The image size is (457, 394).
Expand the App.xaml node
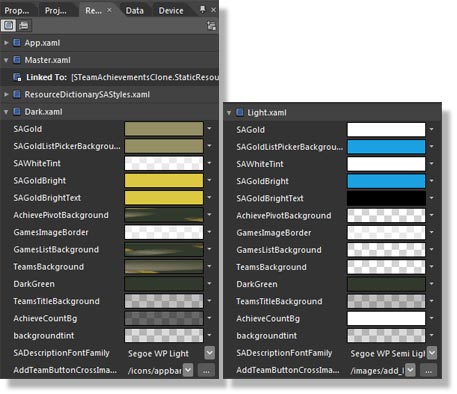[x=6, y=43]
